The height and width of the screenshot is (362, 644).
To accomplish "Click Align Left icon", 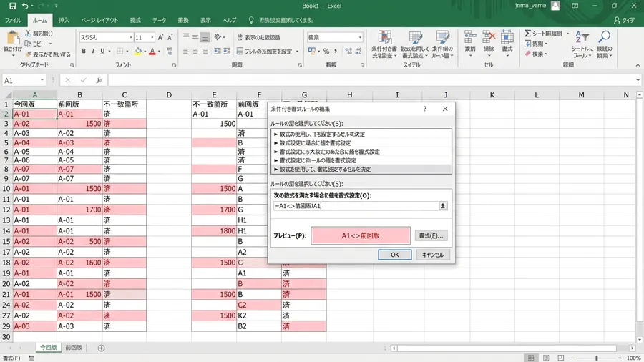I will [x=186, y=51].
